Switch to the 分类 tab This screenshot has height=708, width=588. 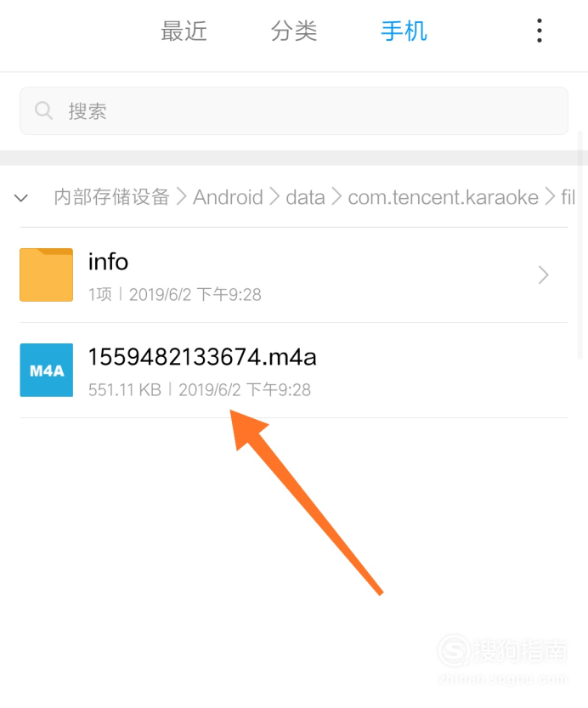pos(294,31)
